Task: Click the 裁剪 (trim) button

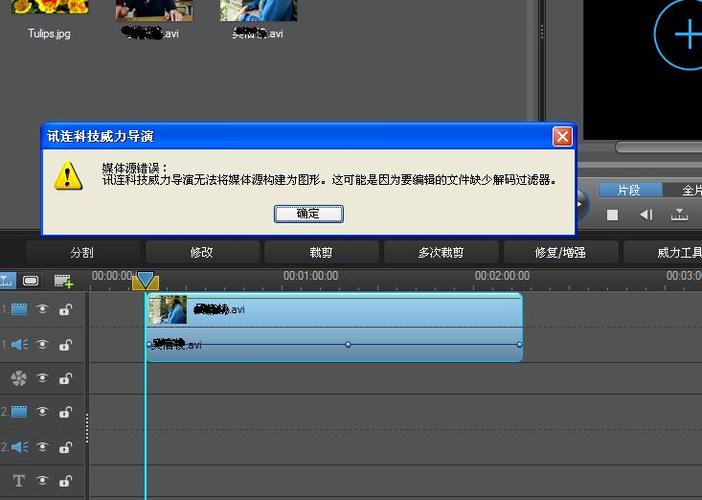Action: tap(321, 253)
